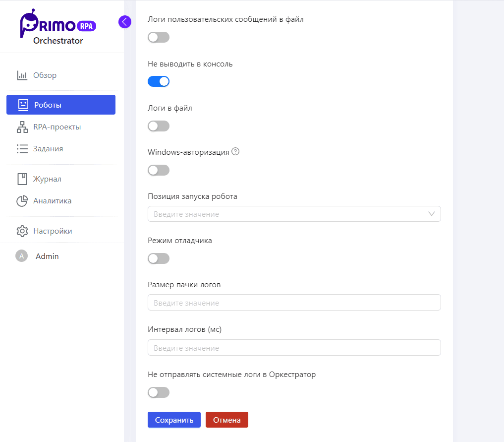Click the Обзор bar chart icon
This screenshot has height=442, width=504.
[x=22, y=75]
